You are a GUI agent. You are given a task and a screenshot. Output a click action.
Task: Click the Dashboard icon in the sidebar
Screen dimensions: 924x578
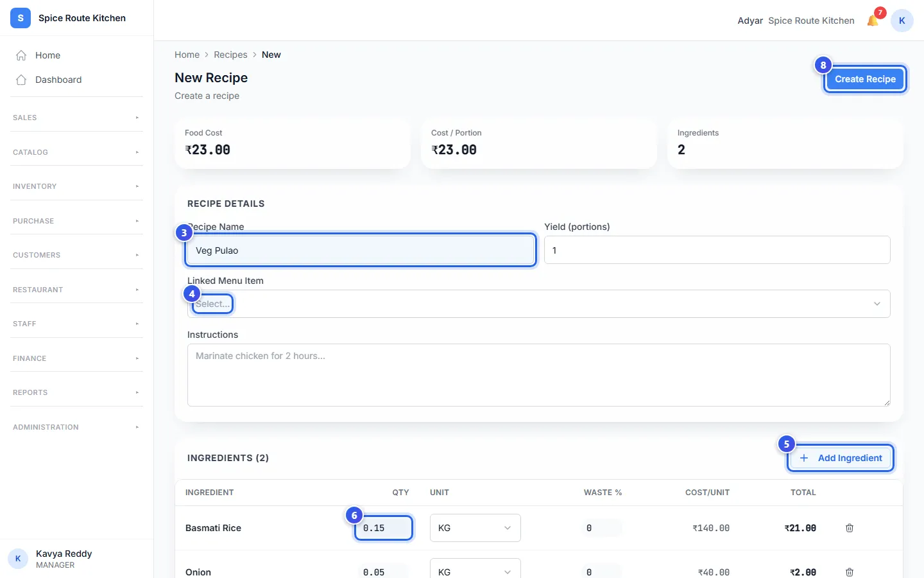(21, 80)
